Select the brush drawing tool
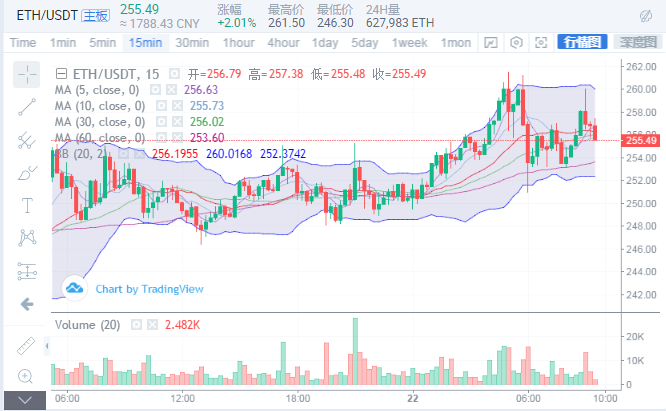 (27, 173)
